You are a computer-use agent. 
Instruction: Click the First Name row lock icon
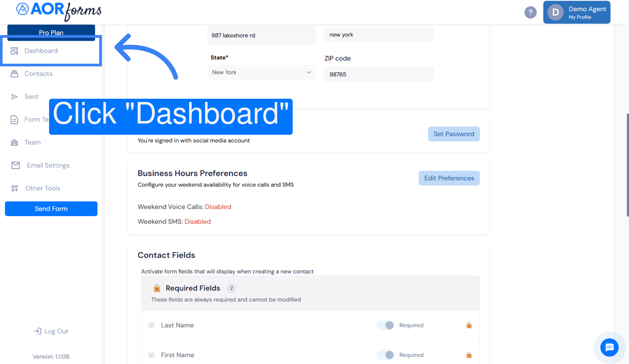[x=469, y=355]
